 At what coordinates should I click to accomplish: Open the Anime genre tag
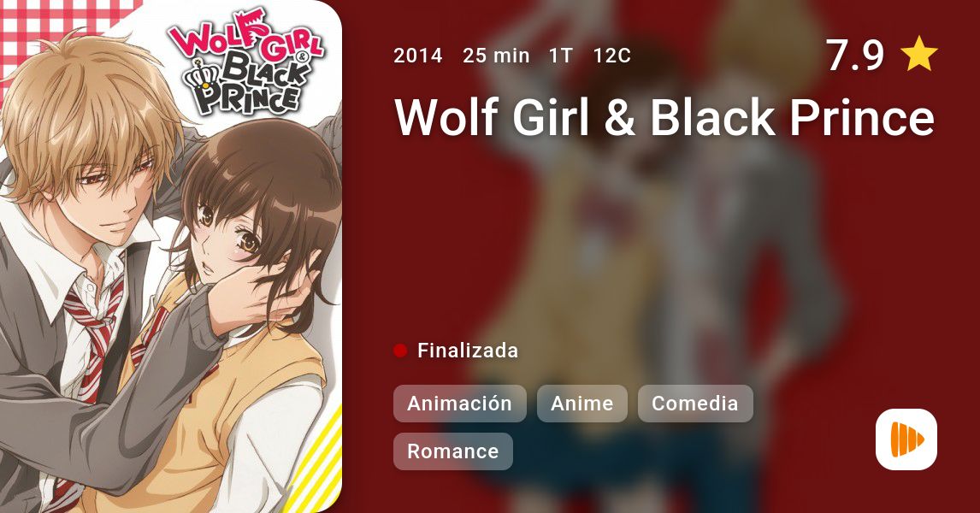582,404
